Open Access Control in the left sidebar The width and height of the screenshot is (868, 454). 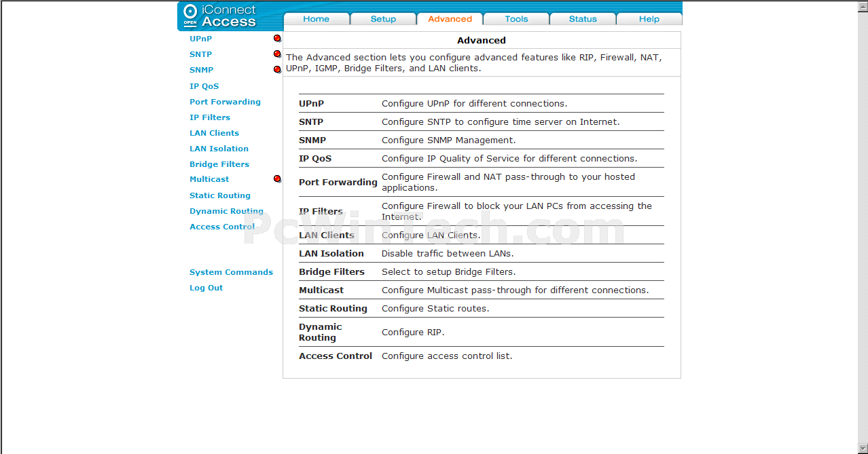point(223,227)
